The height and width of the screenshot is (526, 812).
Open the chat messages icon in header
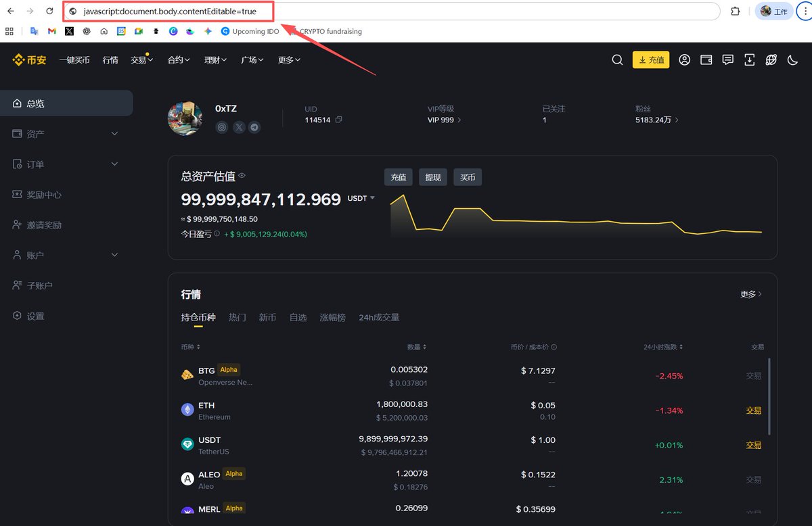(x=727, y=59)
